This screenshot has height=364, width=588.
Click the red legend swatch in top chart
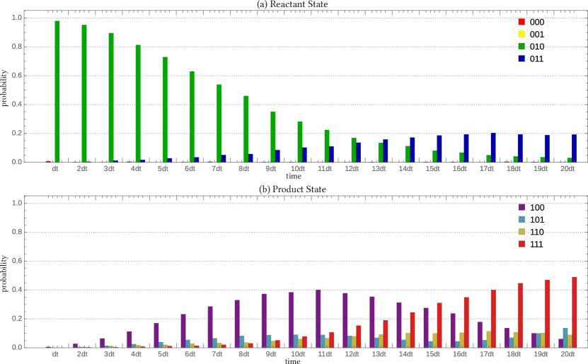pyautogui.click(x=521, y=22)
